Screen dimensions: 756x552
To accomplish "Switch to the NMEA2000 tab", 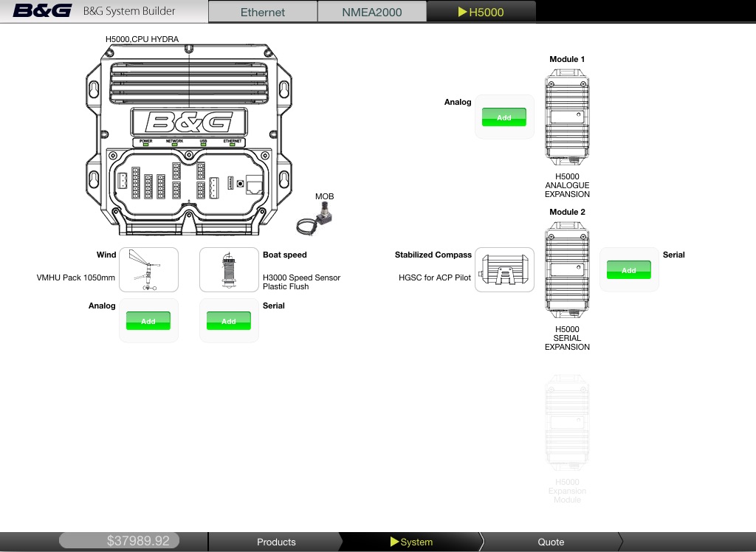I will click(x=372, y=12).
